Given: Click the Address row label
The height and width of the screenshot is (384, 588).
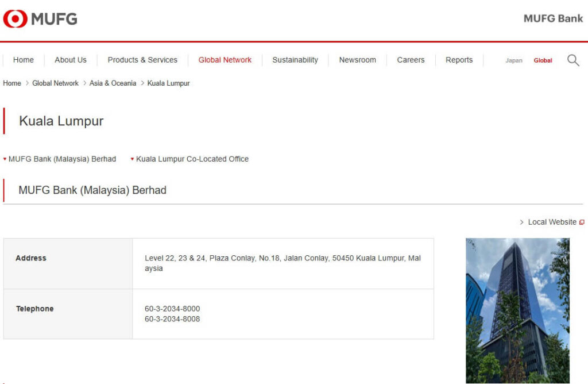Looking at the screenshot, I should pos(31,258).
